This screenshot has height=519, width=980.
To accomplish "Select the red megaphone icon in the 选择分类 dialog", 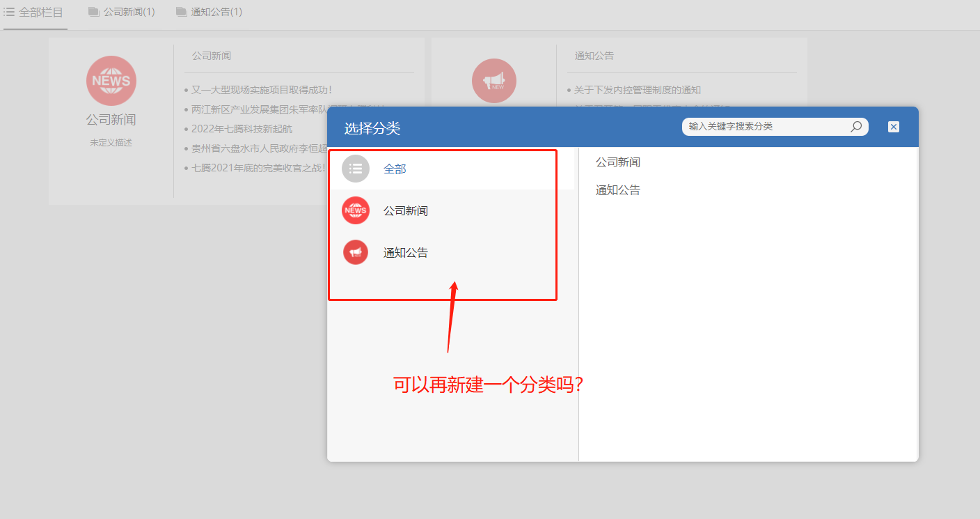I will pyautogui.click(x=356, y=252).
